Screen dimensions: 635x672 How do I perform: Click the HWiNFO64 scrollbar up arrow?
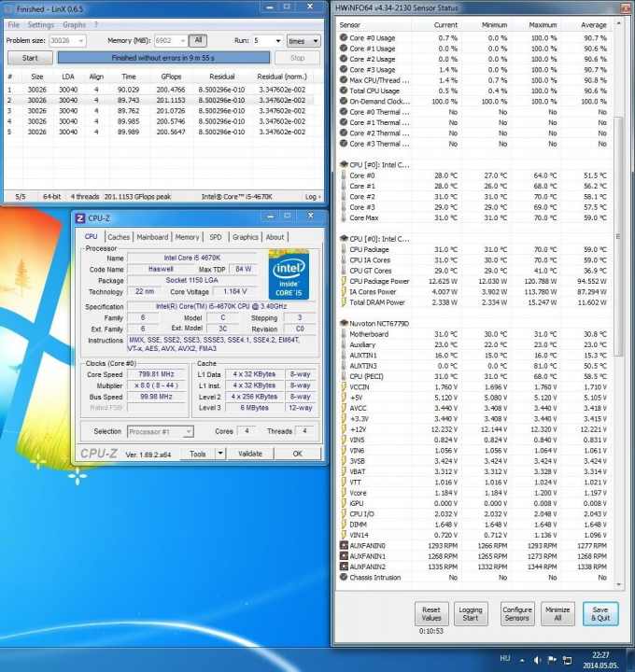point(618,23)
